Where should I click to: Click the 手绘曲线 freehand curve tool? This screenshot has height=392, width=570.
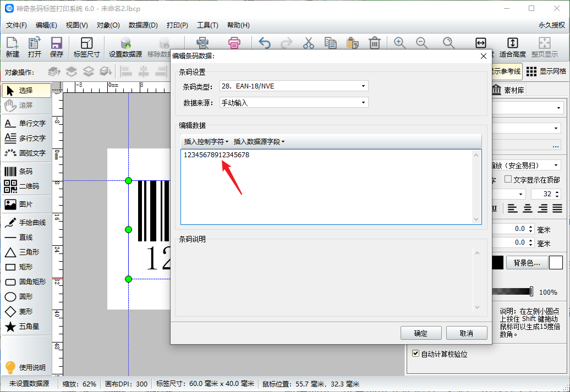tap(26, 223)
